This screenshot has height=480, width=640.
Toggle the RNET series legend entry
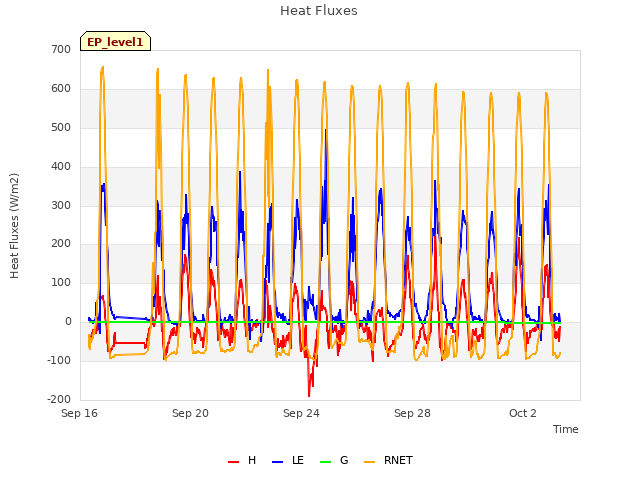(388, 460)
